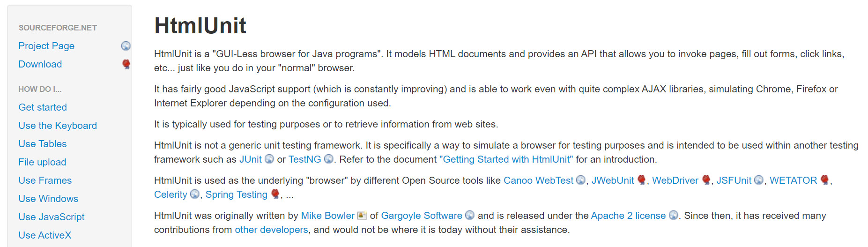868x247 pixels.
Task: Click globe icon beside Project Page
Action: (126, 46)
